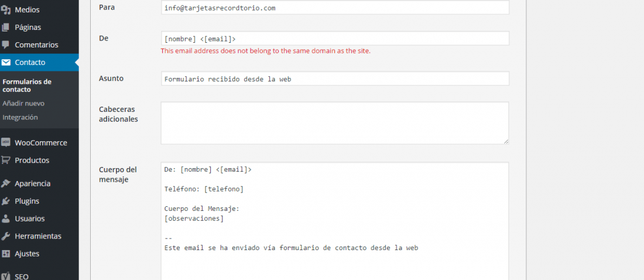Open Formularios de contacto submenu
Image resolution: width=644 pixels, height=280 pixels.
[x=27, y=86]
